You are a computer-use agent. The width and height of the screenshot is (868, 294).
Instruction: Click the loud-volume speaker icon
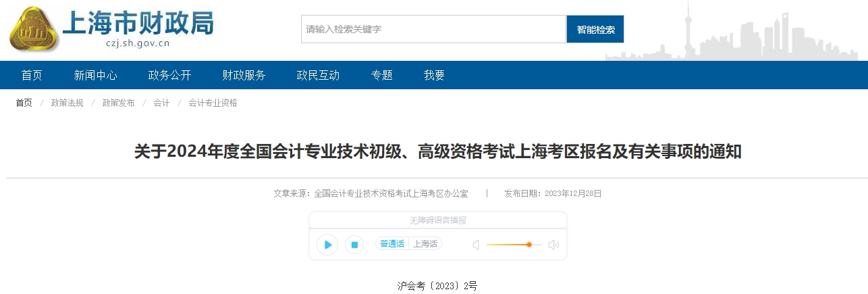point(553,245)
